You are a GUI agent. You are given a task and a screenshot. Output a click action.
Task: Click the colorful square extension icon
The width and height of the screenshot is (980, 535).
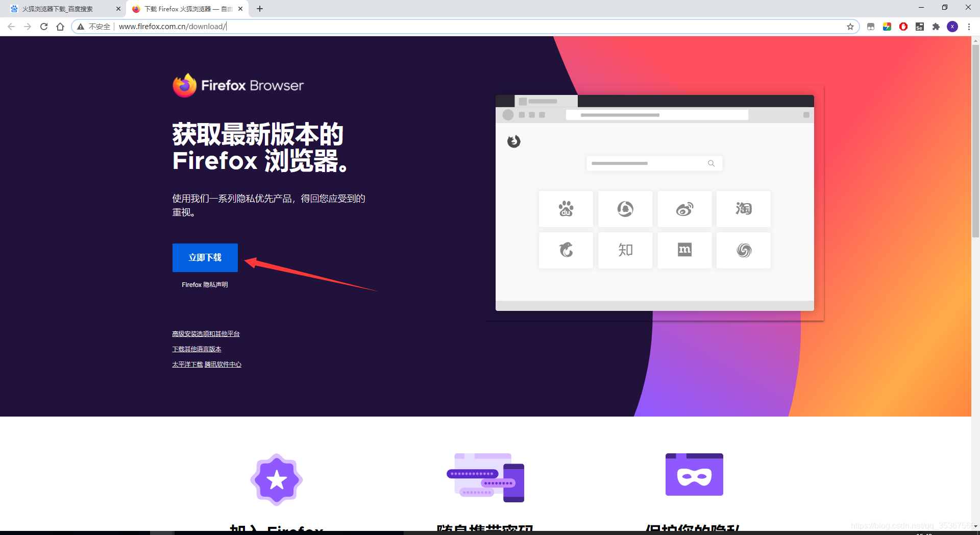pyautogui.click(x=887, y=27)
